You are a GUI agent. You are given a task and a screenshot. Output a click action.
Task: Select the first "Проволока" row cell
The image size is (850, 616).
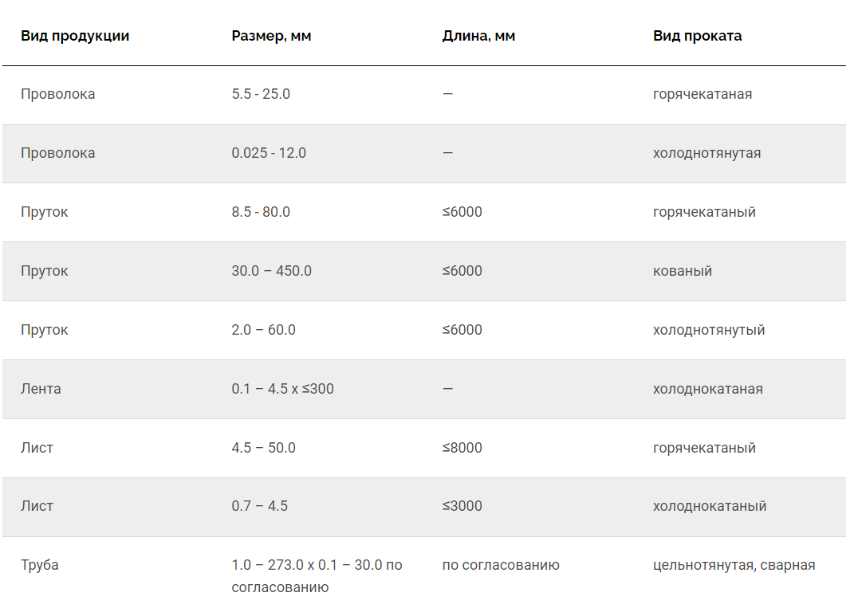57,94
